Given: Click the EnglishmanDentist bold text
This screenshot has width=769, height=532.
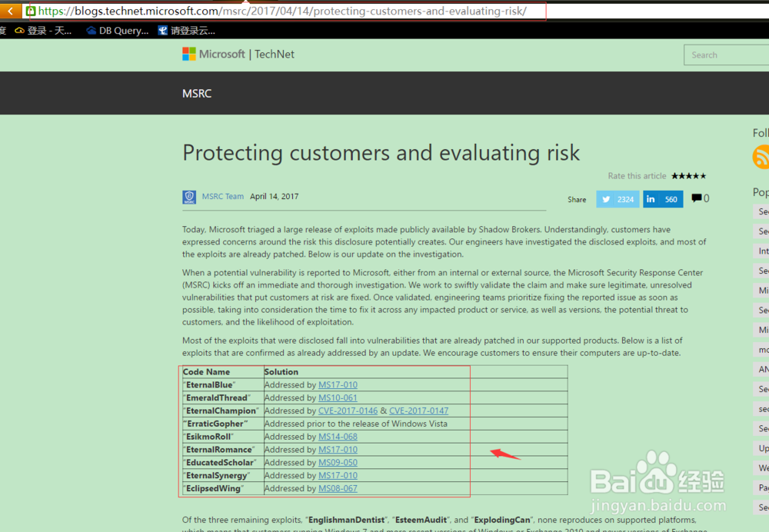Looking at the screenshot, I should click(346, 520).
